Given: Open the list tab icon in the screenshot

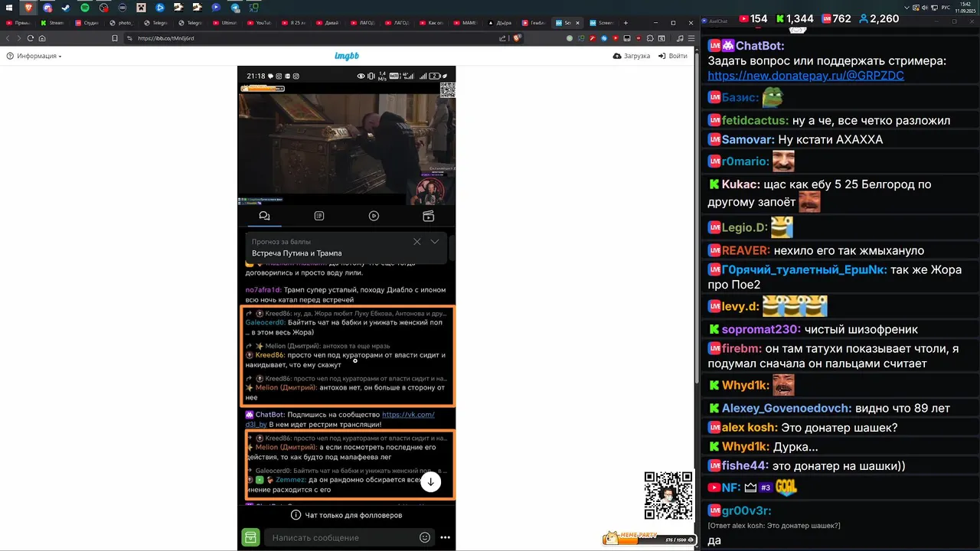Looking at the screenshot, I should point(319,216).
